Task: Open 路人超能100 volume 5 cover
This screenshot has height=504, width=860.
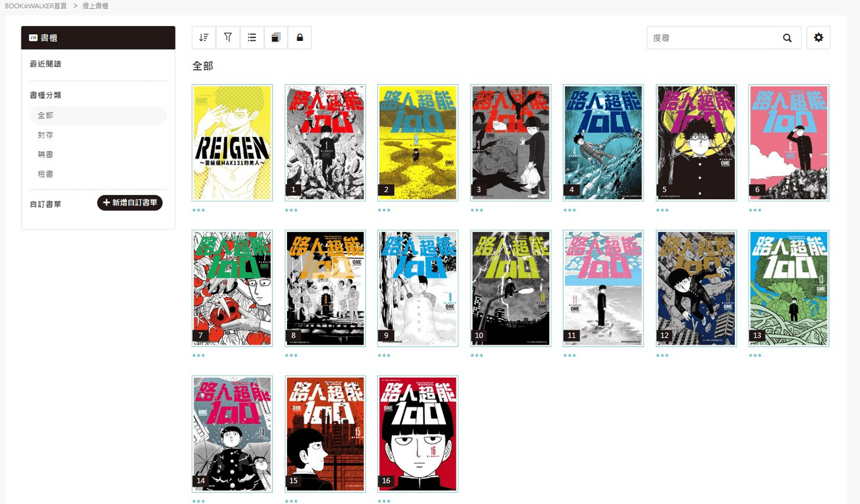Action: pos(697,142)
